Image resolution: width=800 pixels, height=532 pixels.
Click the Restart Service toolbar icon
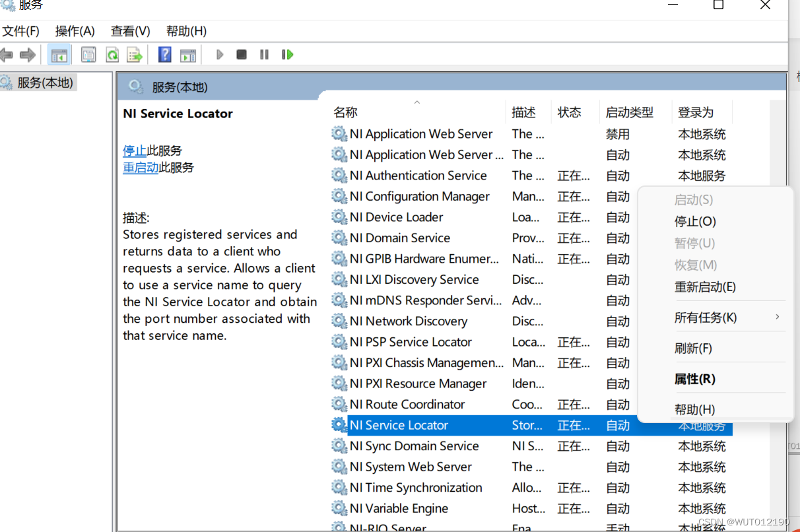[287, 55]
